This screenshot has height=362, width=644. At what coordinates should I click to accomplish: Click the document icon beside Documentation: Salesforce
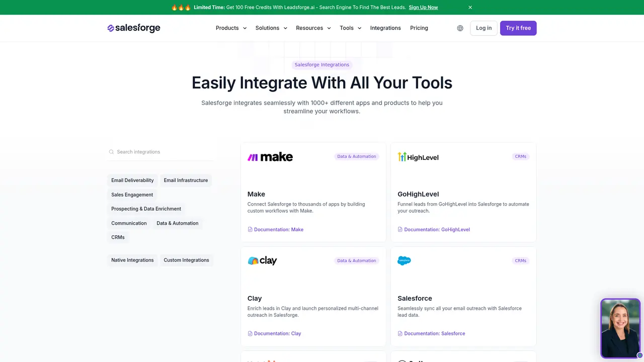click(x=400, y=334)
